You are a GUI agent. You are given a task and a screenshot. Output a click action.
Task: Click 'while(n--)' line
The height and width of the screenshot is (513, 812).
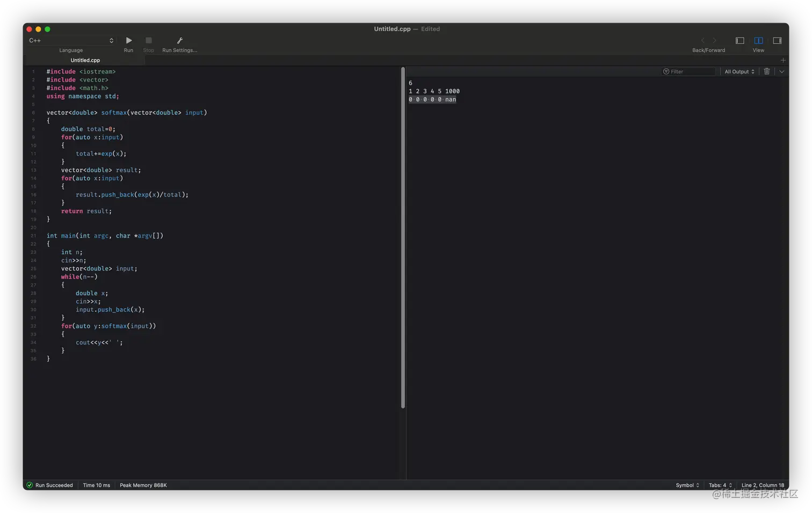click(79, 277)
